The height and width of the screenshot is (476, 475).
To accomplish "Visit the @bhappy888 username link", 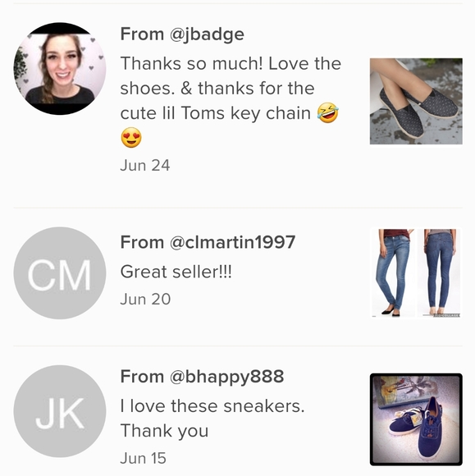I will (x=226, y=377).
